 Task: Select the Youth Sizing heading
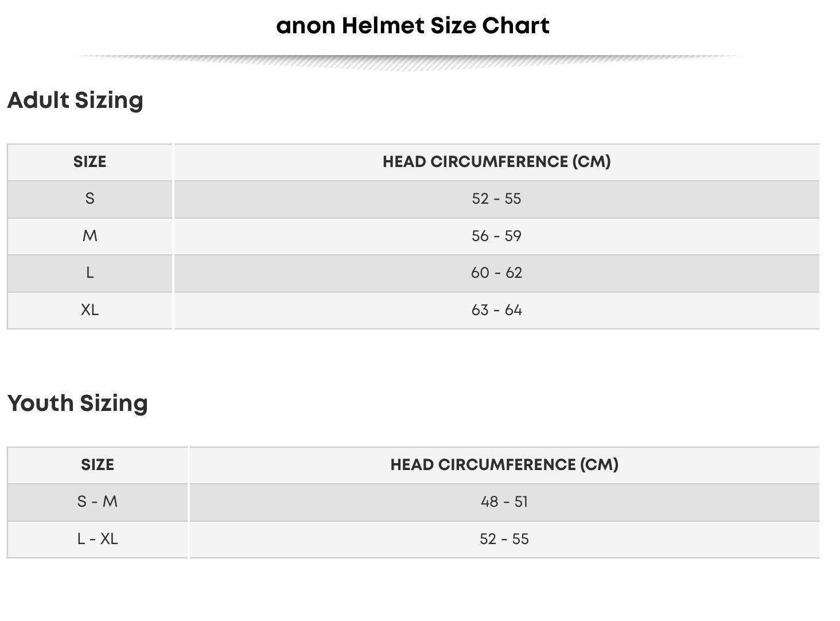click(x=77, y=403)
